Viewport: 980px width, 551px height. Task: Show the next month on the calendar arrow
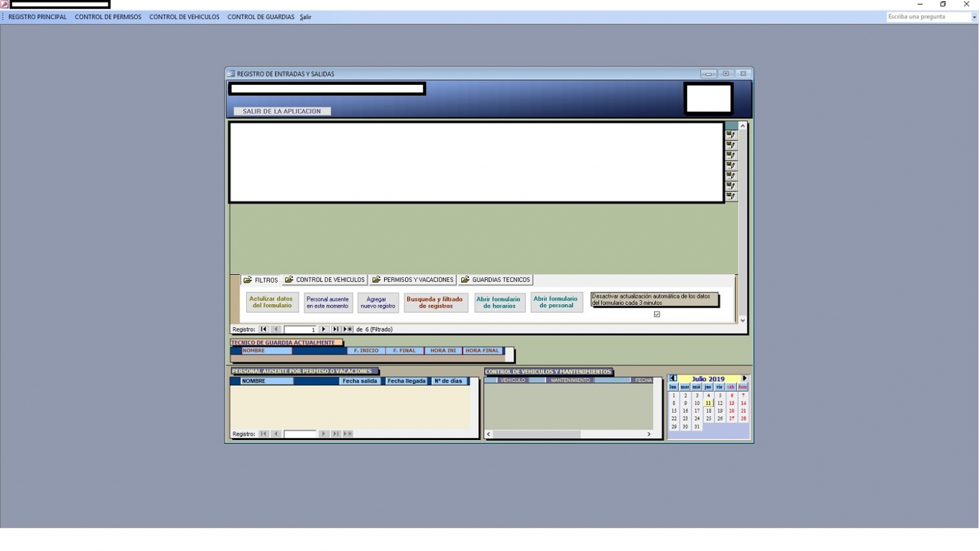(x=745, y=378)
